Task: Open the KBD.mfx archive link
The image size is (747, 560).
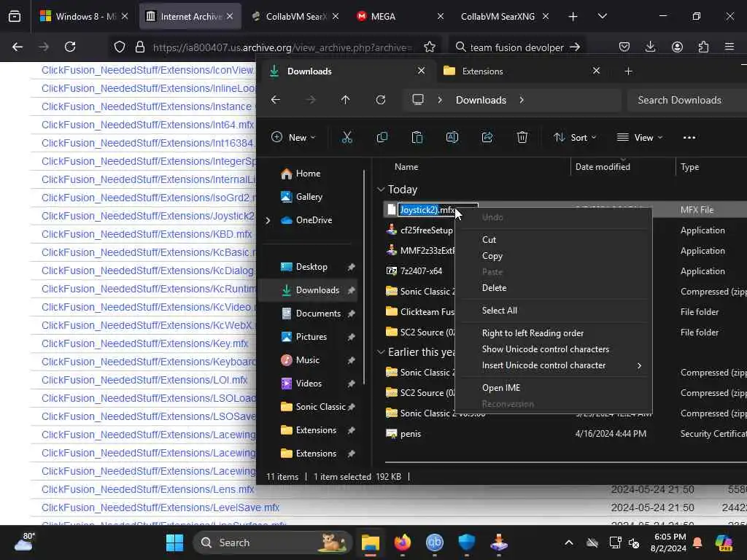Action: [147, 234]
